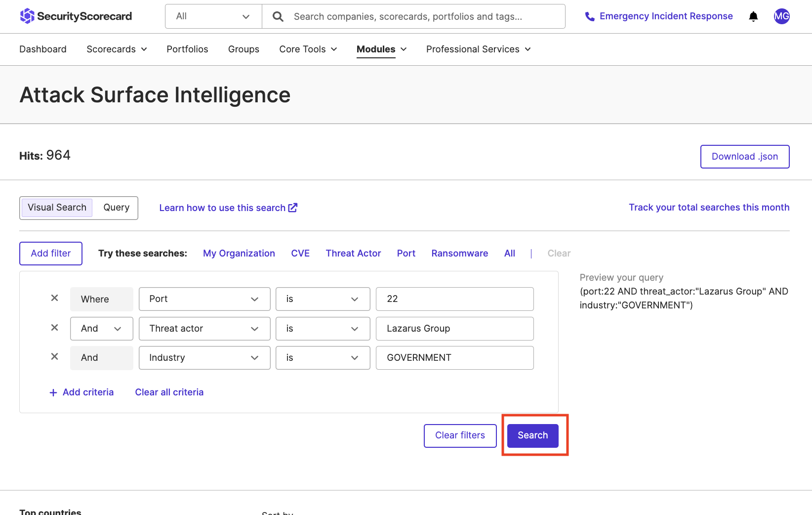The height and width of the screenshot is (515, 812).
Task: Click the greyed Clear link
Action: pyautogui.click(x=559, y=254)
